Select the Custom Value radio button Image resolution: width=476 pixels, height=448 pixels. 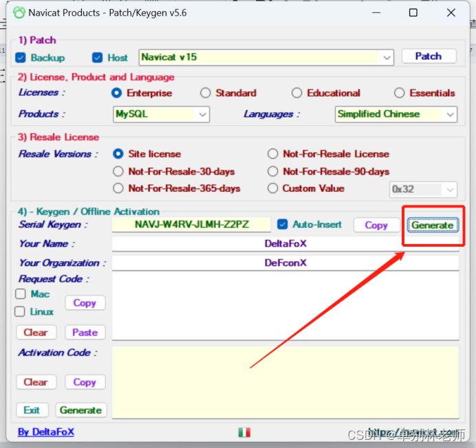point(272,188)
